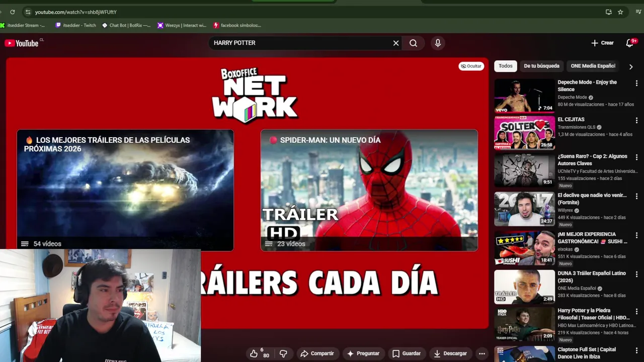Click the YouTube logo to go home
Viewport: 644px width, 362px height.
tap(21, 43)
